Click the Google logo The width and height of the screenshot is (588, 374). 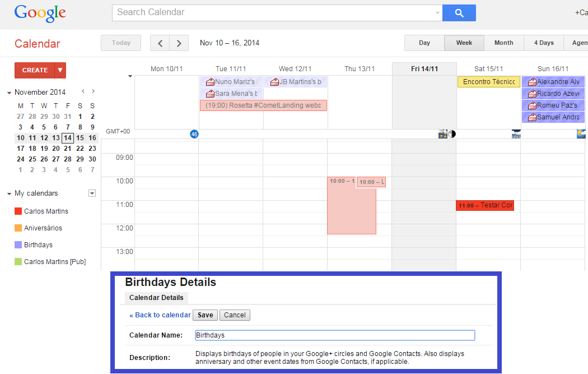(40, 13)
